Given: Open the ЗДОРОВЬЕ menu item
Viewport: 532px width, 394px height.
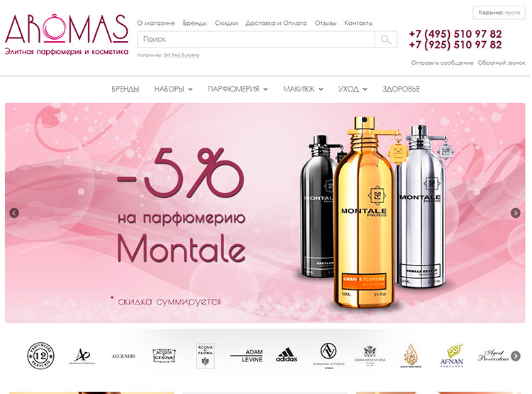Looking at the screenshot, I should pos(401,89).
